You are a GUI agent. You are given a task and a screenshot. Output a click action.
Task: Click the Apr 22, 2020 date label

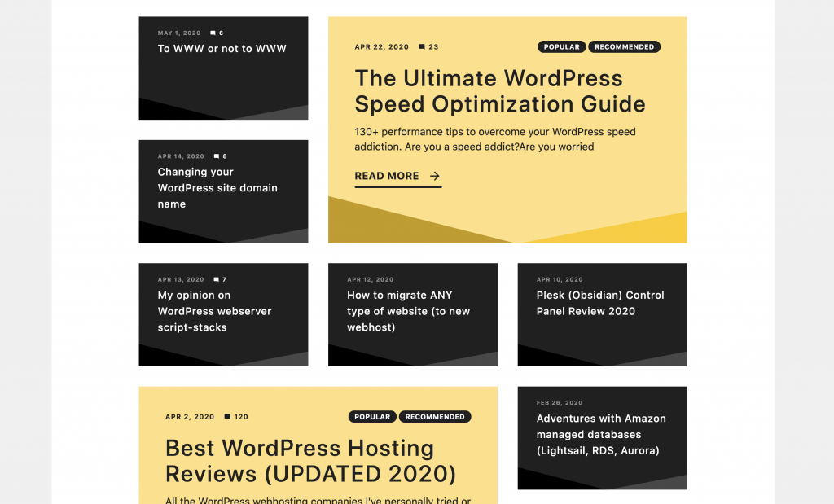382,47
